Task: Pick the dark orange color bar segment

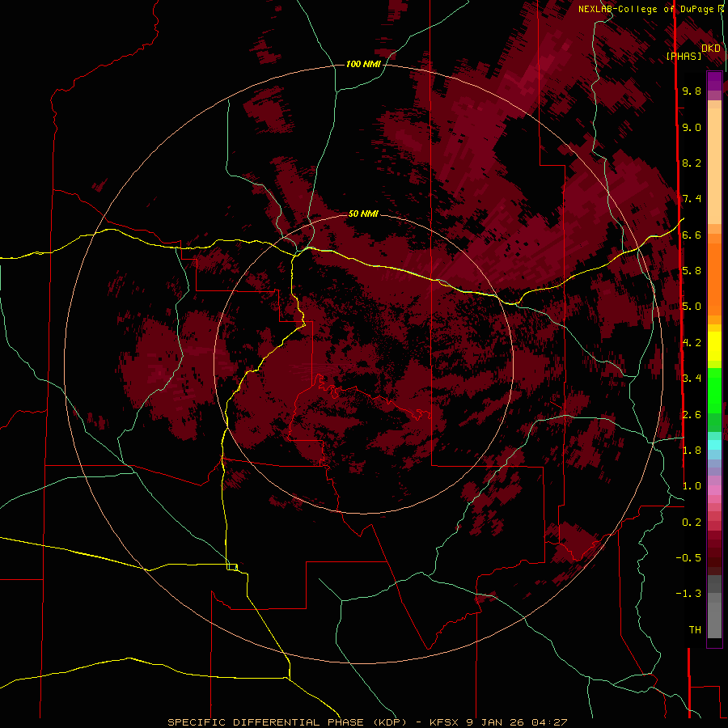Action: (x=714, y=278)
